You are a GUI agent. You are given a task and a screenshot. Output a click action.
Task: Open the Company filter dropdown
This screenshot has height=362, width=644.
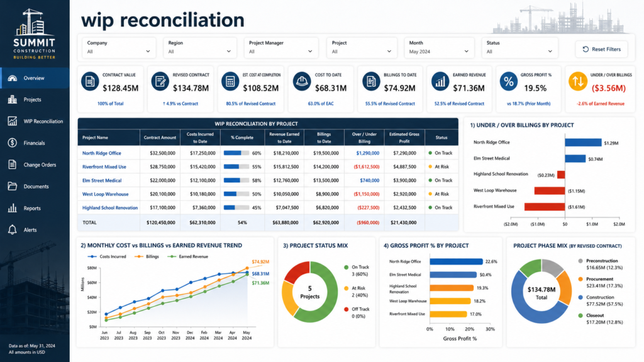pyautogui.click(x=119, y=48)
